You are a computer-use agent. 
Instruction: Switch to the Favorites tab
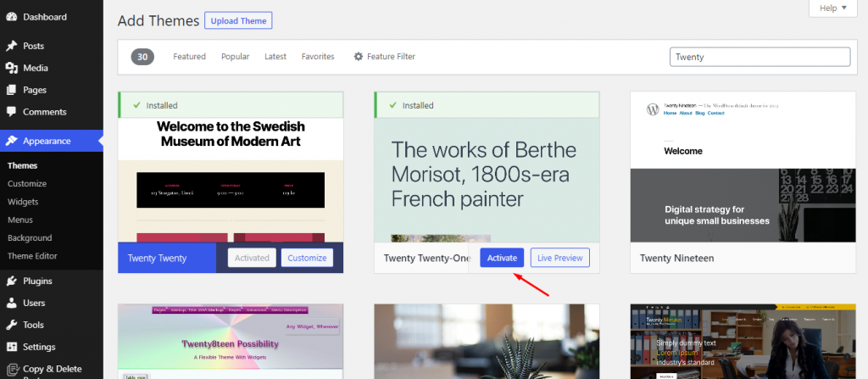click(318, 57)
